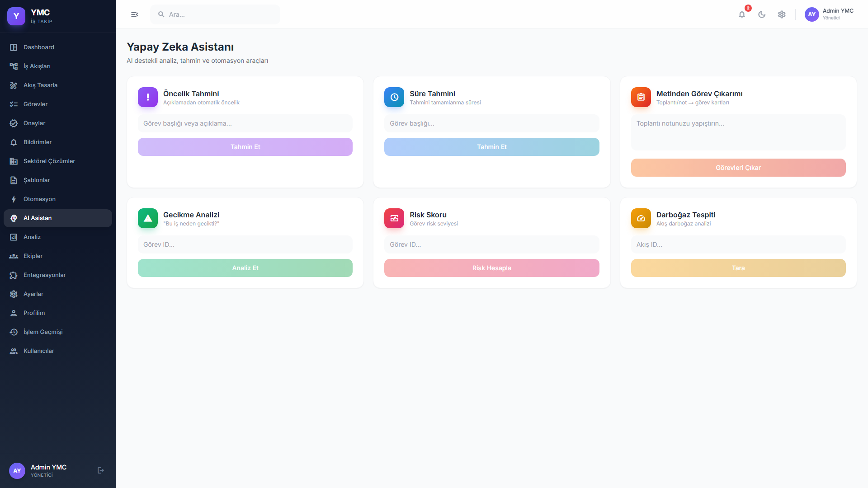
Task: Click the Risk Hesapla button
Action: (x=492, y=268)
